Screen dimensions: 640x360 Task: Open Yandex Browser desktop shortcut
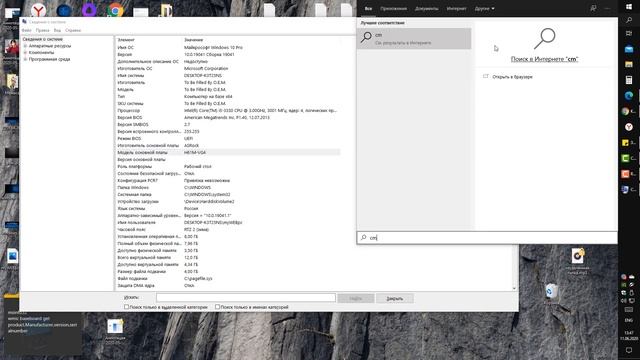tap(38, 10)
